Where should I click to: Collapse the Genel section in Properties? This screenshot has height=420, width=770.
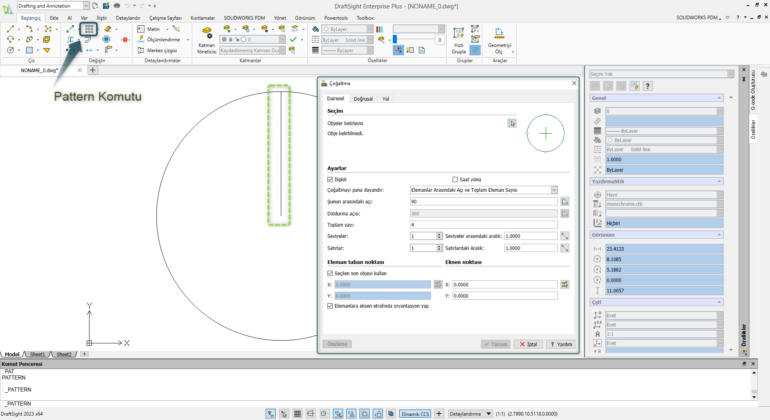pos(719,98)
